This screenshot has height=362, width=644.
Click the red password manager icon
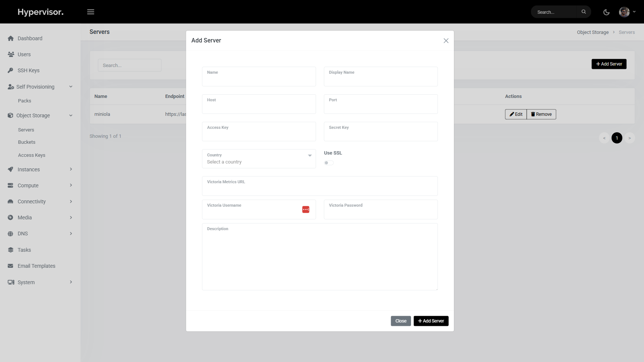306,210
